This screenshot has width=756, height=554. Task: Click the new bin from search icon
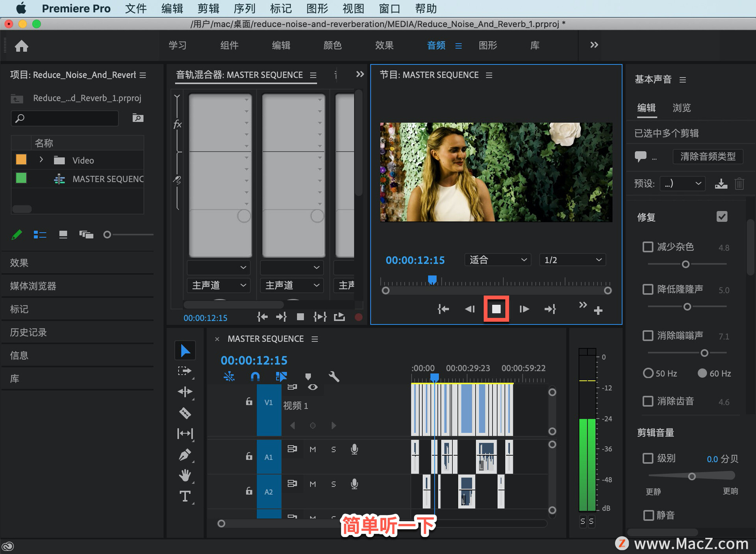click(138, 118)
